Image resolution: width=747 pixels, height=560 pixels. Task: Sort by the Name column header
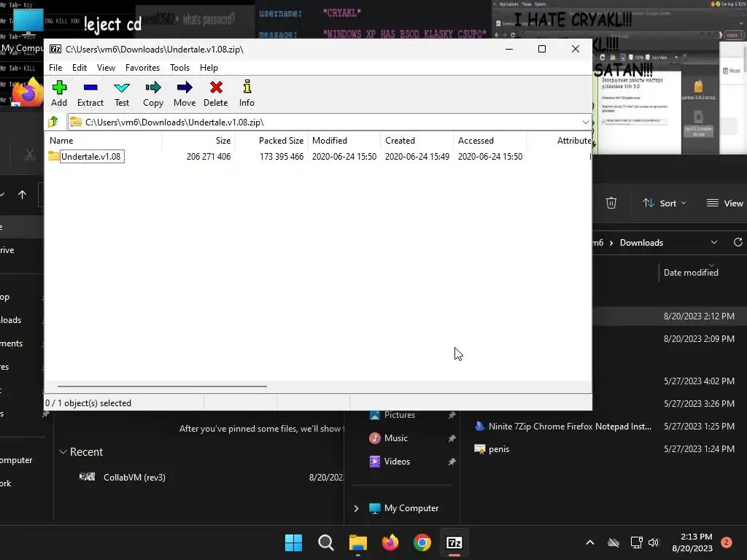pyautogui.click(x=104, y=141)
